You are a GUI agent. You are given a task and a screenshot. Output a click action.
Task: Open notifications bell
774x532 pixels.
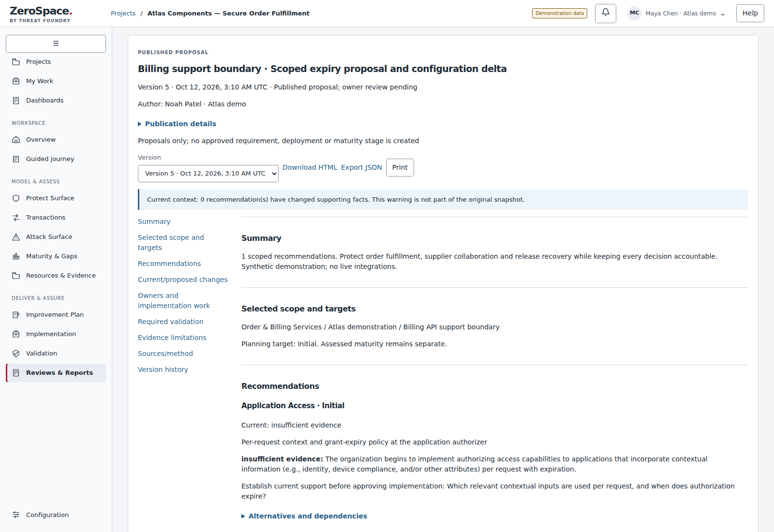(x=606, y=13)
